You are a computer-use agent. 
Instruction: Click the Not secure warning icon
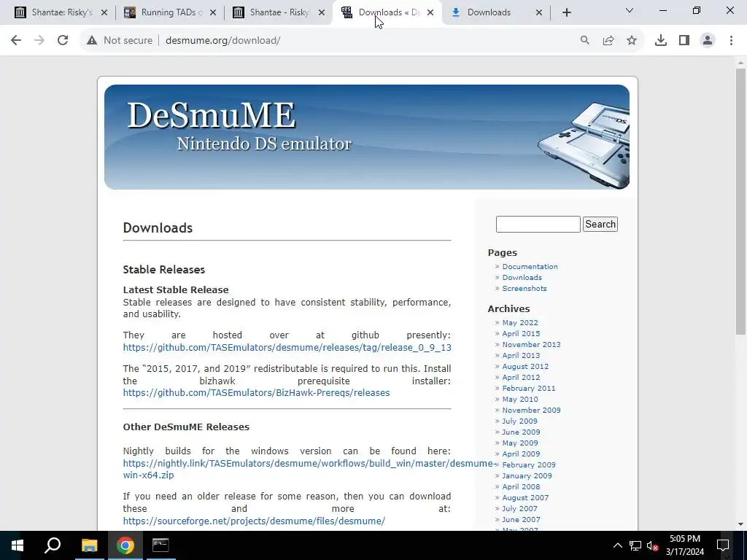point(92,41)
